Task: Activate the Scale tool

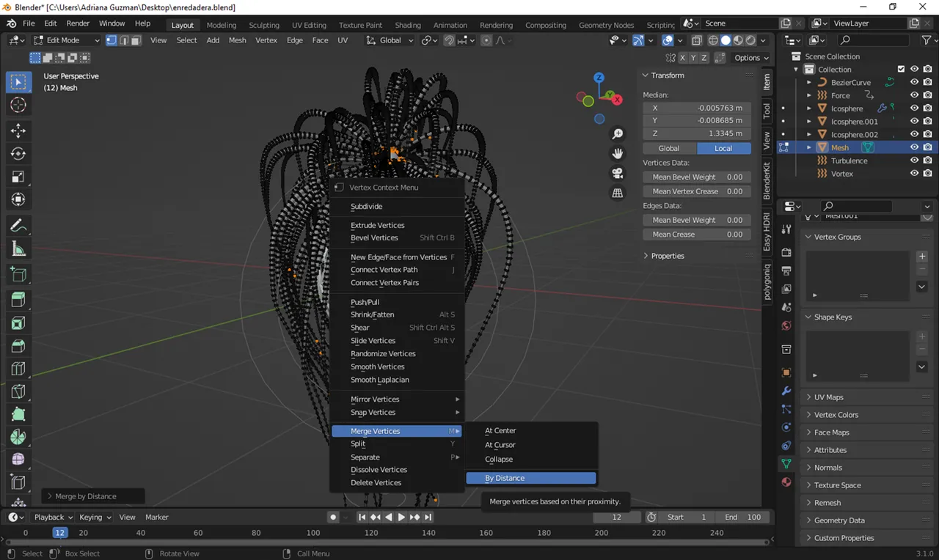Action: click(x=18, y=177)
